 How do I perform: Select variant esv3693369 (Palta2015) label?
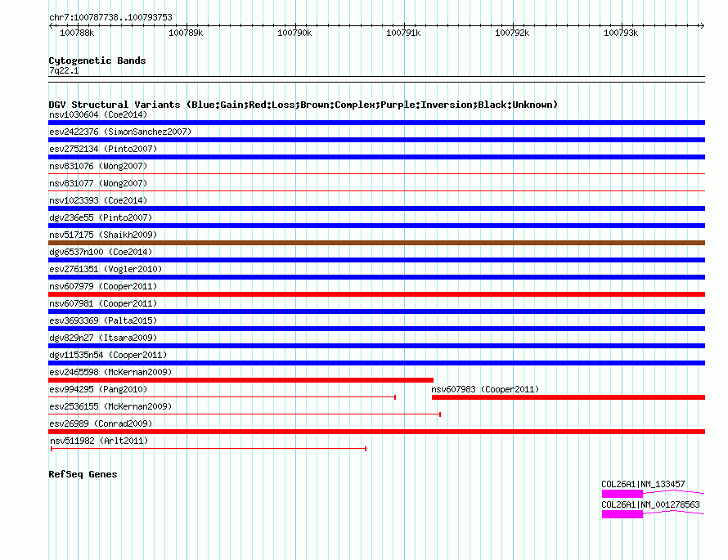pyautogui.click(x=103, y=320)
